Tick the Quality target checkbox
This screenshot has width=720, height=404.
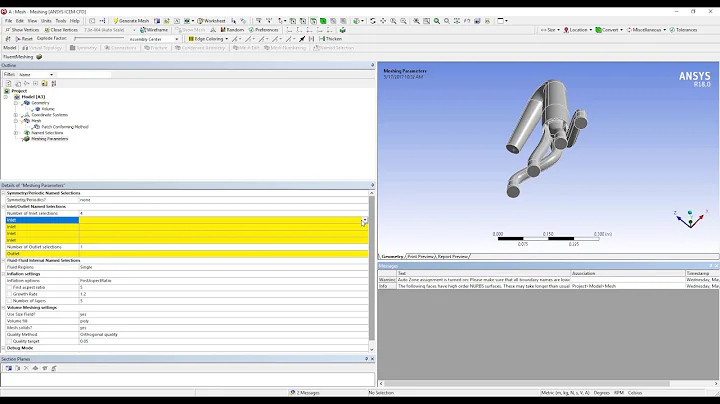point(9,341)
